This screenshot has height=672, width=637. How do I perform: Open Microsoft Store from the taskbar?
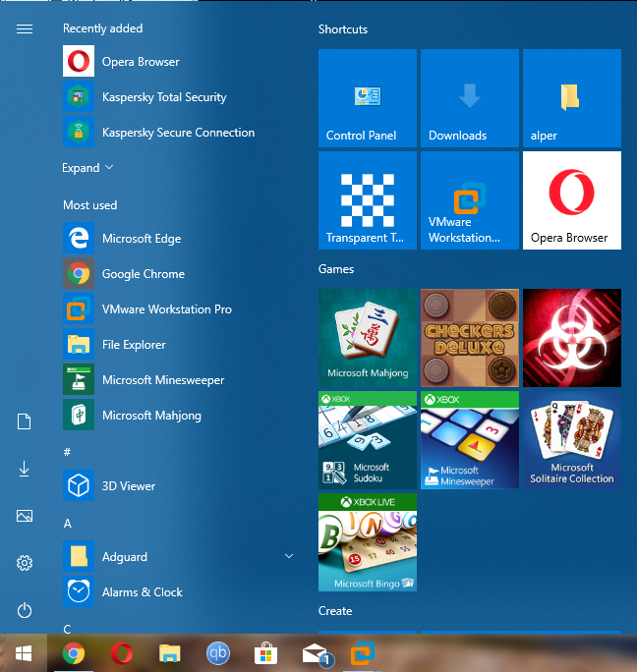[265, 653]
